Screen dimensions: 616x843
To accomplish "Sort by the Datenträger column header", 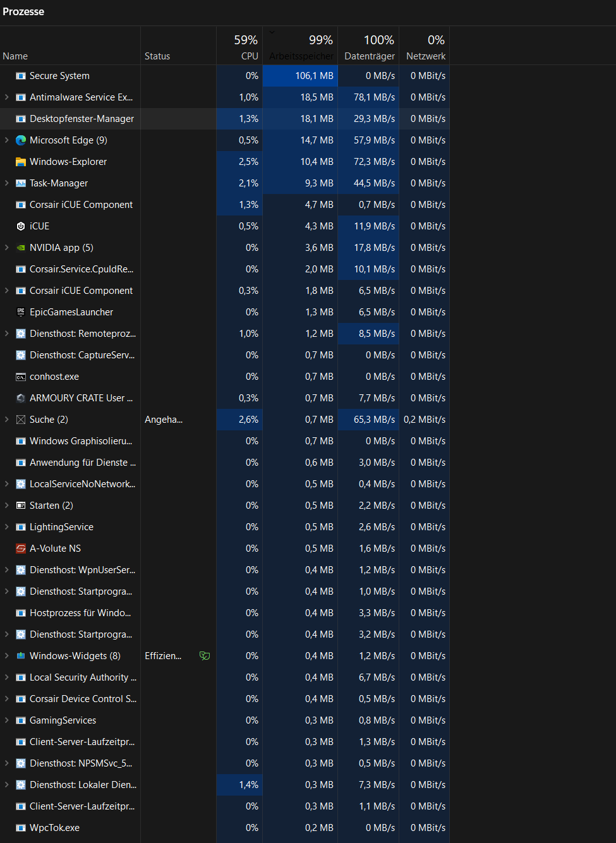I will click(368, 45).
